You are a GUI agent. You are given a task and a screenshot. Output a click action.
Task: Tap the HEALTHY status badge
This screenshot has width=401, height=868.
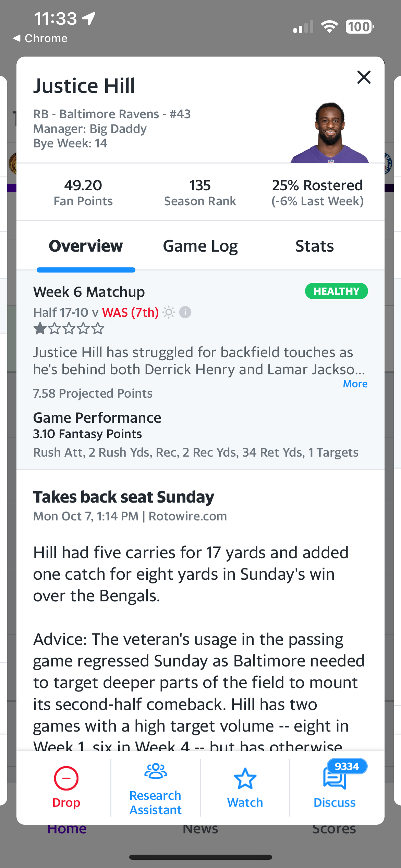pos(336,291)
